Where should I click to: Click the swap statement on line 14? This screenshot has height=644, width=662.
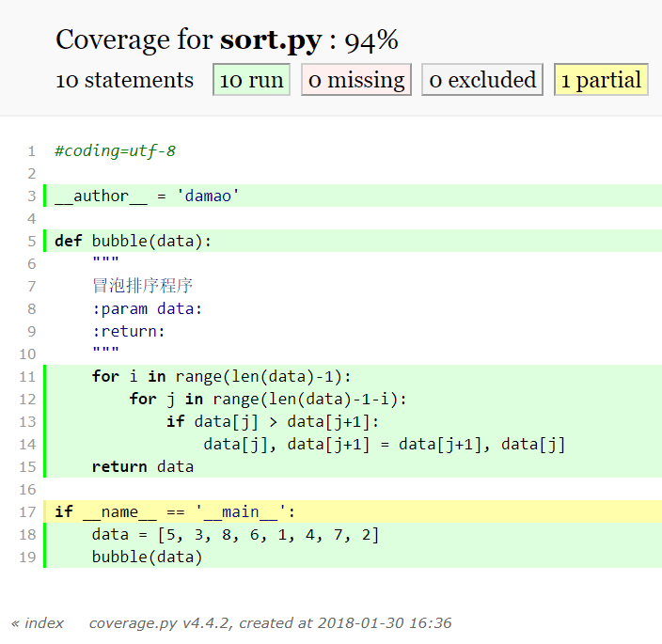pyautogui.click(x=385, y=444)
